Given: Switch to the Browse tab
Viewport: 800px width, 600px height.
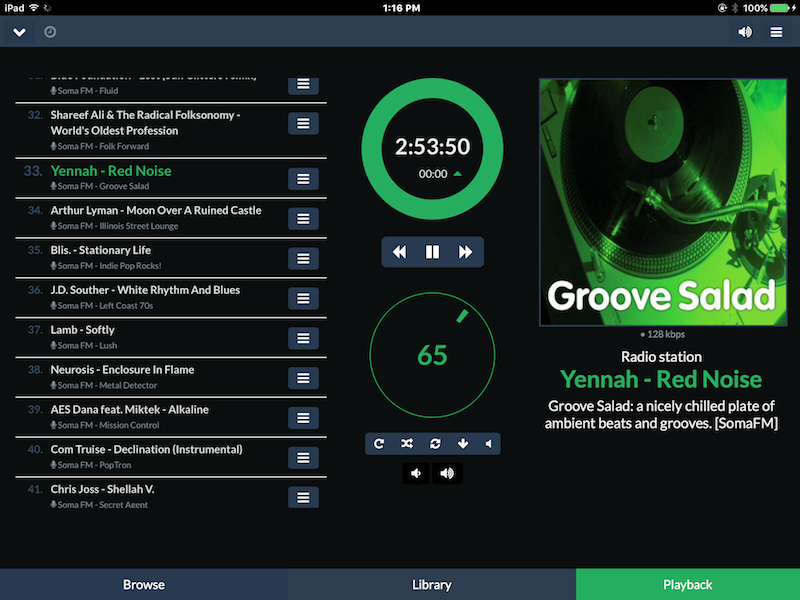Looking at the screenshot, I should 144,585.
